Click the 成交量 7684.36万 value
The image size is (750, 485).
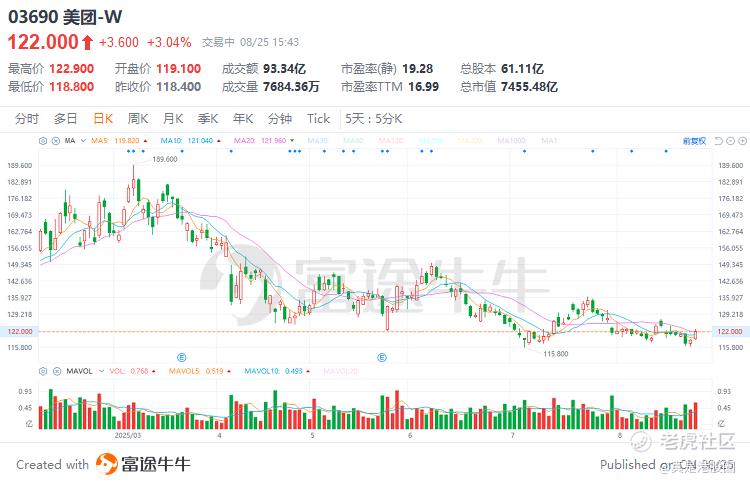(291, 87)
